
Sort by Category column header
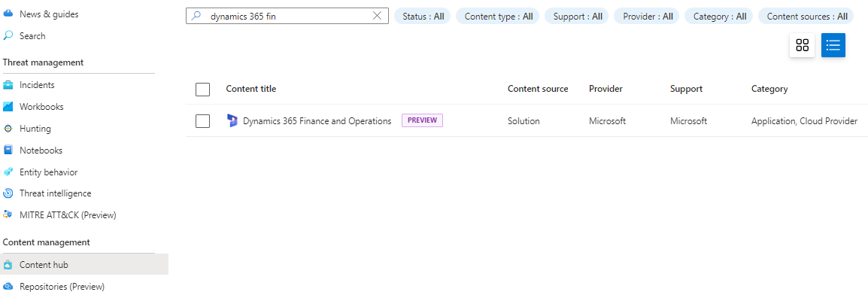[x=769, y=89]
